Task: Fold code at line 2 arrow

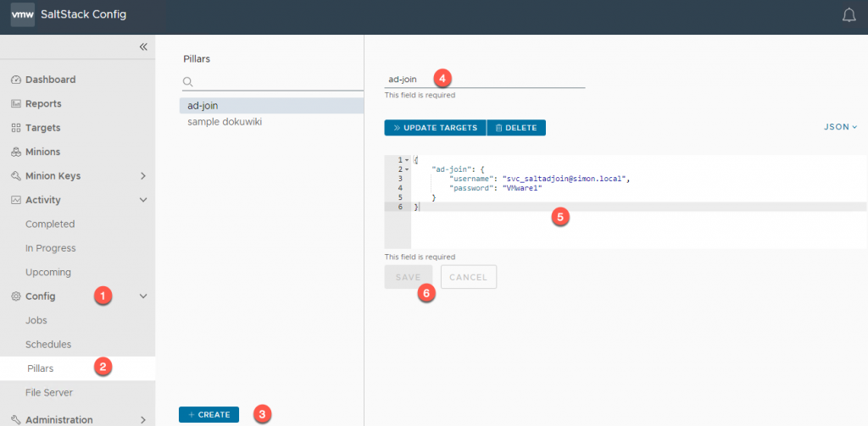Action: click(x=408, y=169)
